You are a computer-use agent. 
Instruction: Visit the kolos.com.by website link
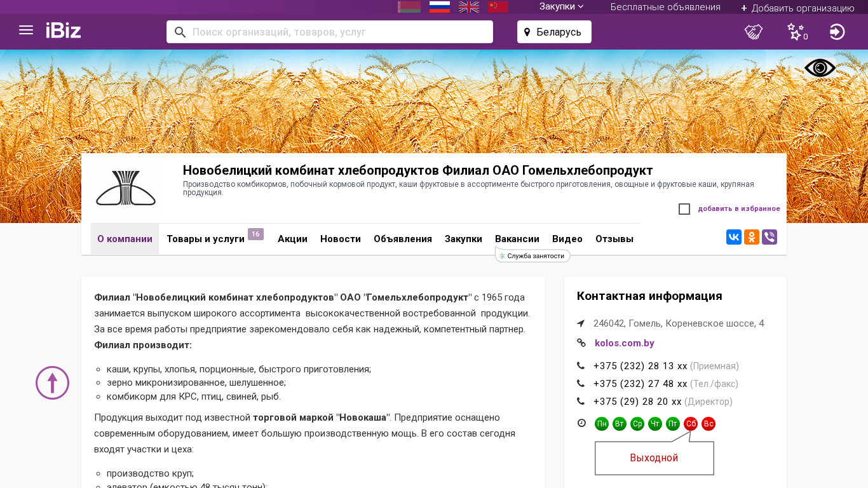pos(625,343)
